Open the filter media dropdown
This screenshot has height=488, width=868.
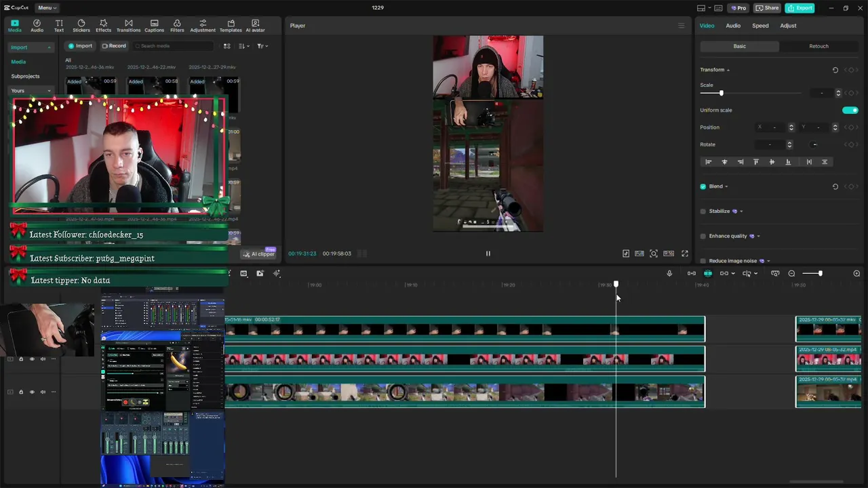(x=262, y=46)
